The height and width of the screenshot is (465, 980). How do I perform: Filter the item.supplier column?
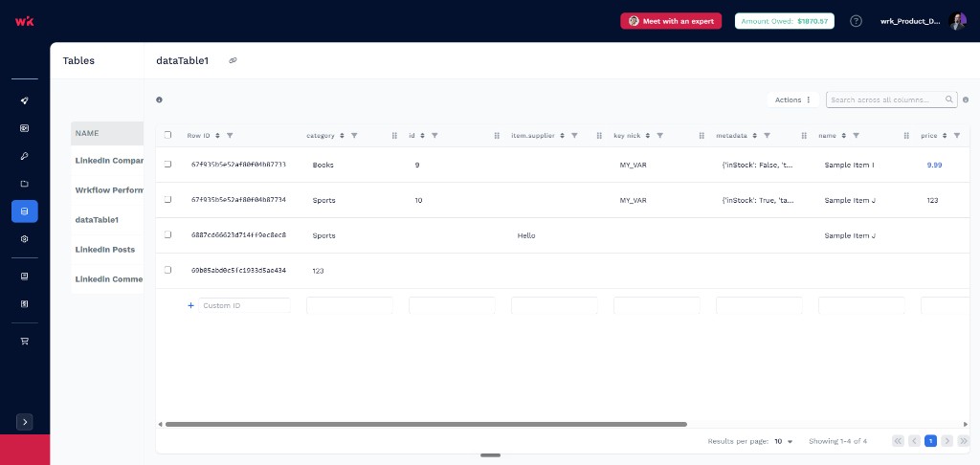pyautogui.click(x=574, y=136)
